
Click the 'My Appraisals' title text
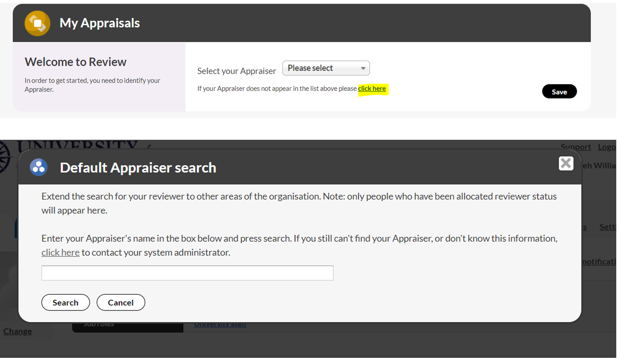coord(100,23)
